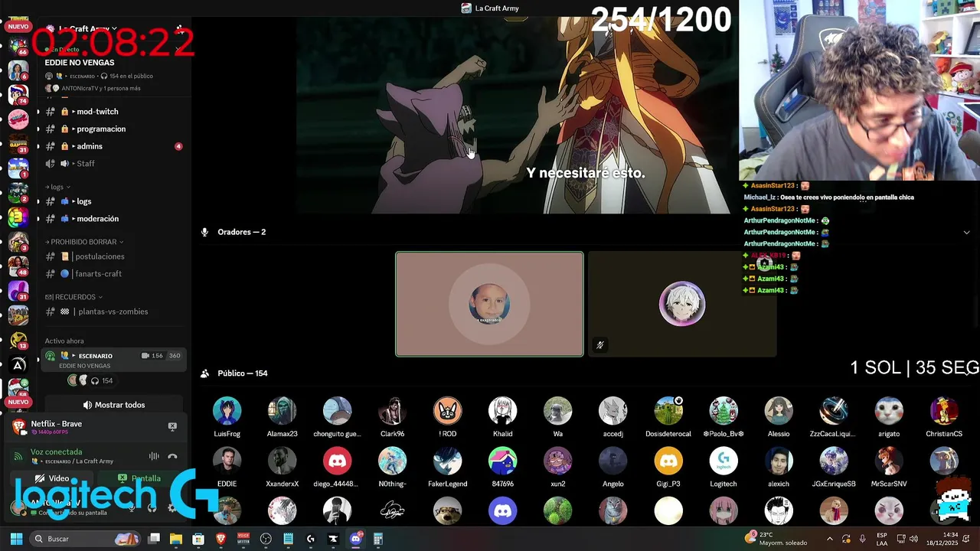Screen dimensions: 980x551
Task: Open Discord from the taskbar
Action: (x=355, y=539)
